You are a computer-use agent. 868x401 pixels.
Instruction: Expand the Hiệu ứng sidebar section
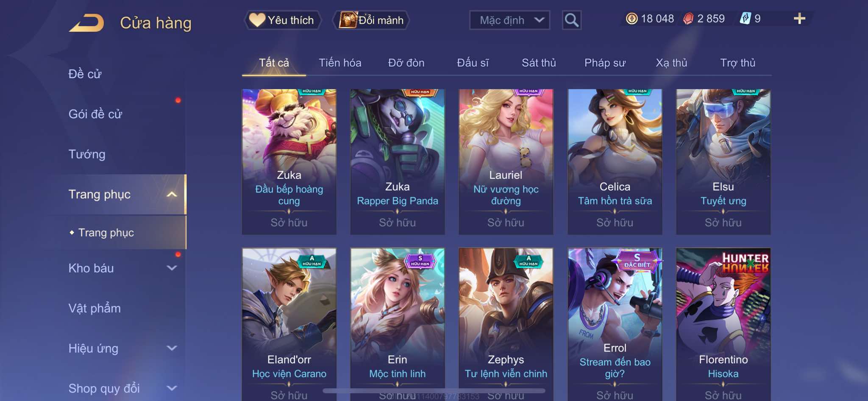172,348
